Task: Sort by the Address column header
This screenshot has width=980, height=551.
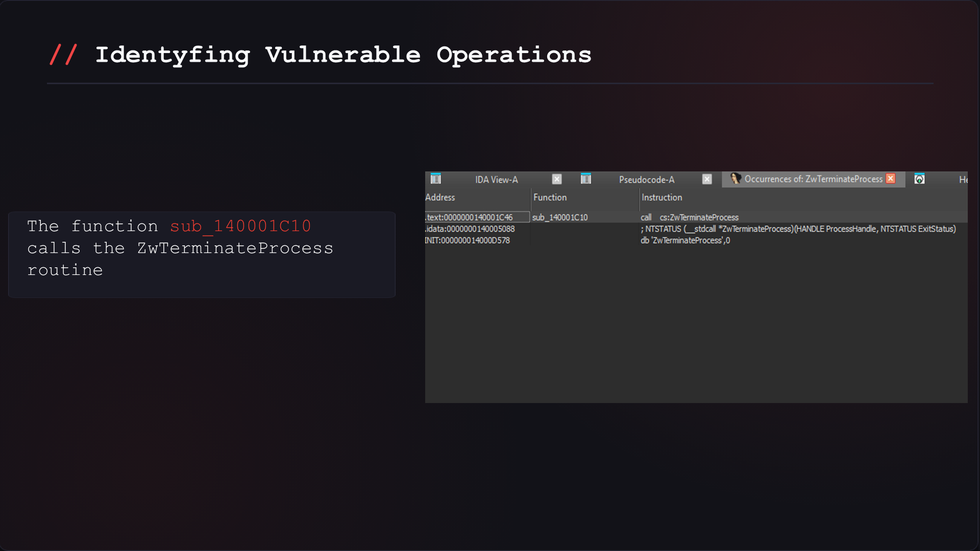Action: pyautogui.click(x=440, y=197)
